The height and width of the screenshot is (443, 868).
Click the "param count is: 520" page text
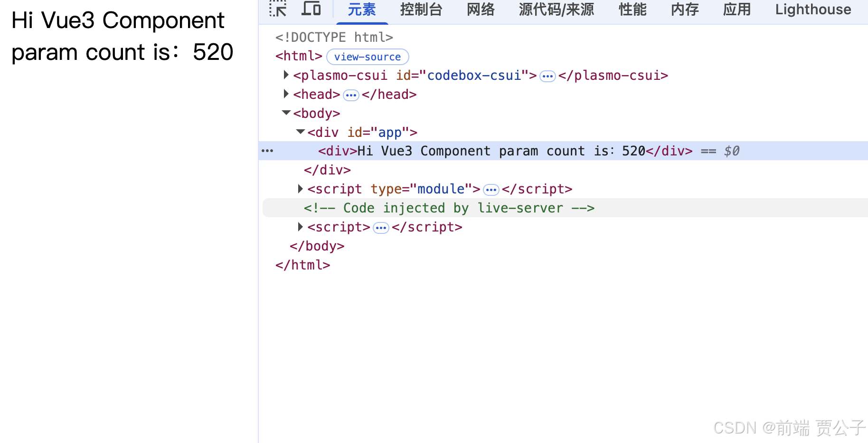[x=123, y=52]
